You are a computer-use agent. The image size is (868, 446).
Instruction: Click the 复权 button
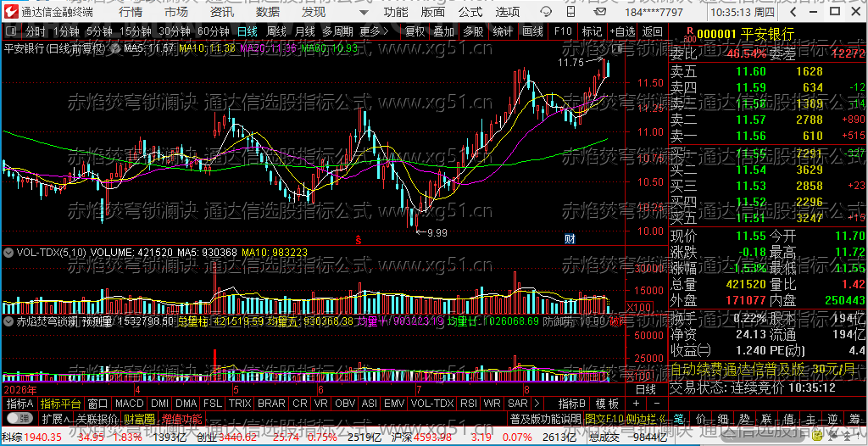coord(415,31)
